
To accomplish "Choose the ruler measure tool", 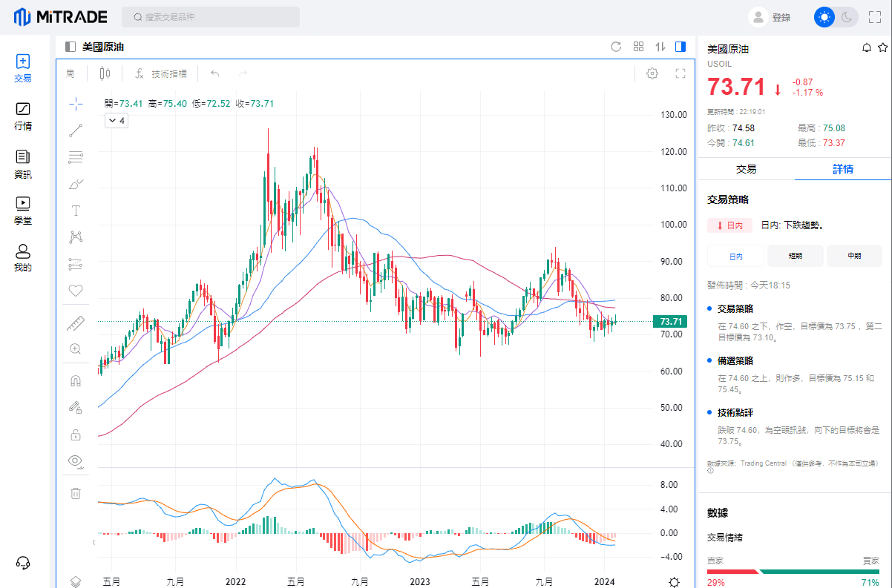I will pos(75,323).
